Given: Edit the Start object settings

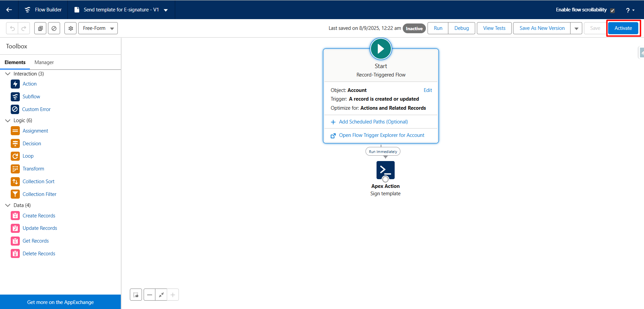Looking at the screenshot, I should tap(428, 90).
